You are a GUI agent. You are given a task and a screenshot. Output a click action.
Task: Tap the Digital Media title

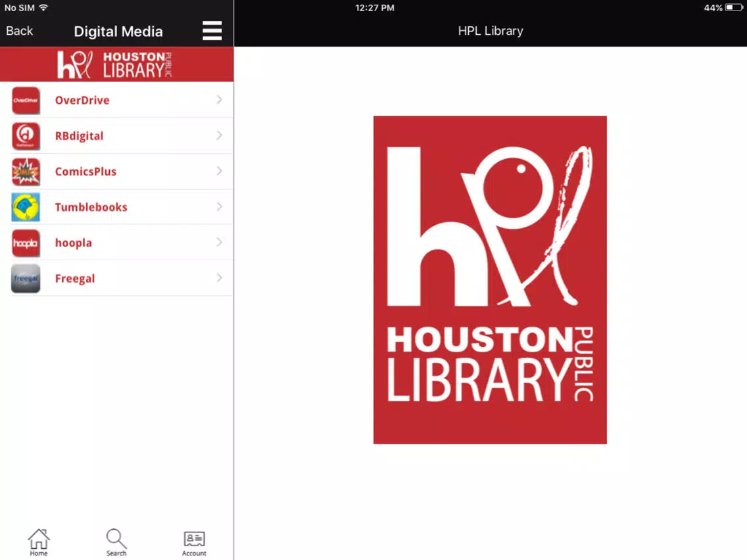pos(118,32)
